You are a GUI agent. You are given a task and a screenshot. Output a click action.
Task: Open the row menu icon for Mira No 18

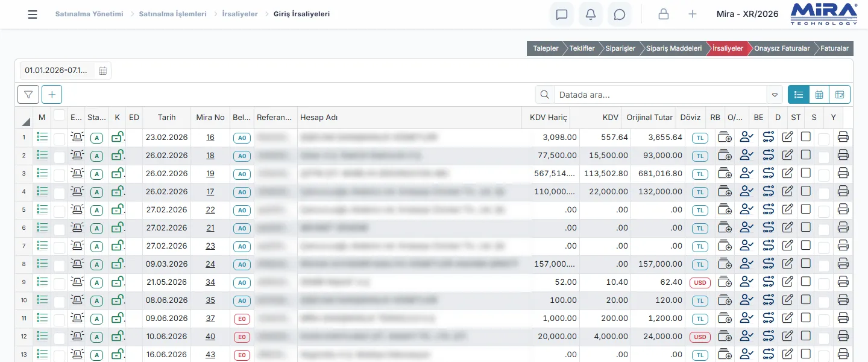coord(42,155)
